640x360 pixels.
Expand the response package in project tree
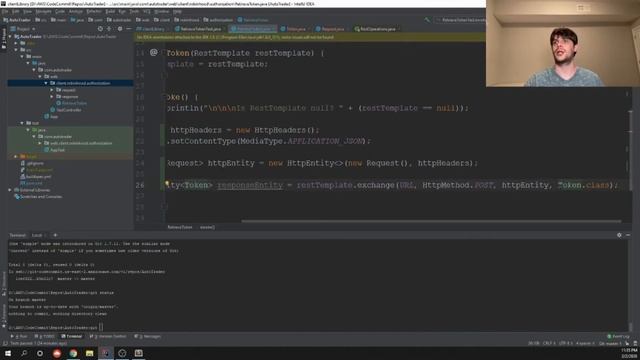pyautogui.click(x=52, y=97)
